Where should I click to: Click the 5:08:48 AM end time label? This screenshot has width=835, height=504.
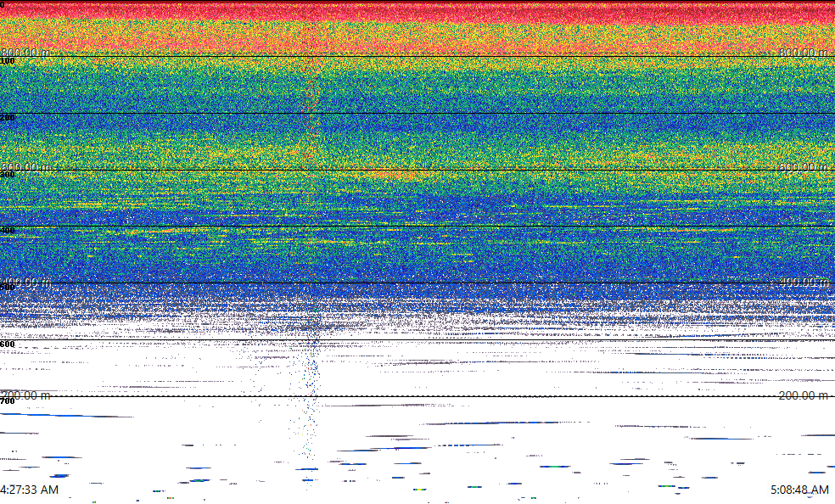pyautogui.click(x=800, y=490)
